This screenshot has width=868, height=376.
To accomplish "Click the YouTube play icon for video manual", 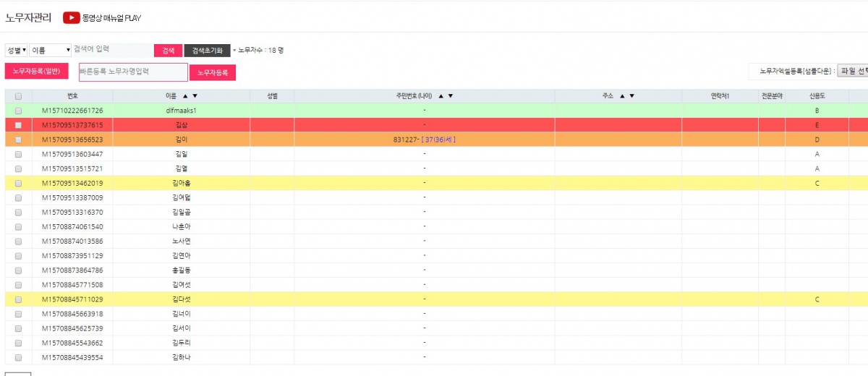I will (71, 17).
